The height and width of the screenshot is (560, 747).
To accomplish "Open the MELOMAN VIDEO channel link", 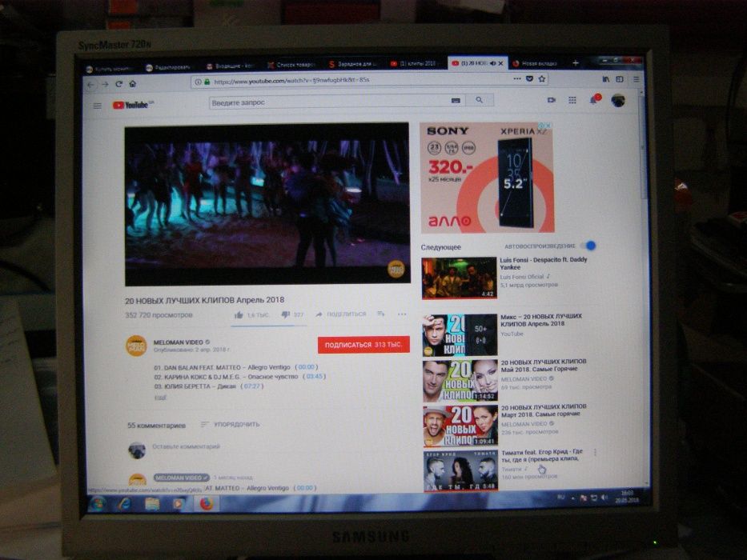I will point(179,342).
